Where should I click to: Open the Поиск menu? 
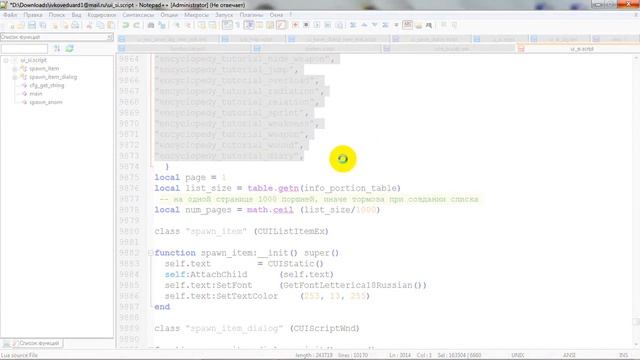pos(57,15)
